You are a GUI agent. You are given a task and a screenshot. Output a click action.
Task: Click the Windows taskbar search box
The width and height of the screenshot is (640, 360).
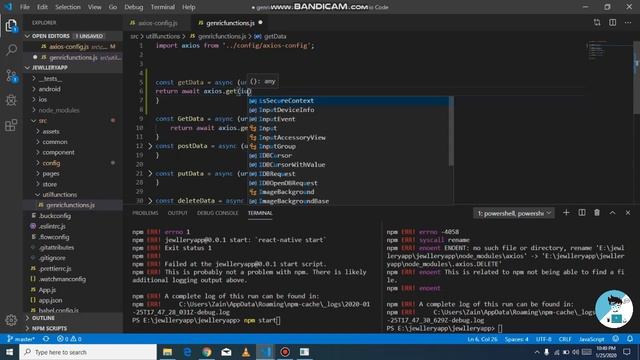[x=88, y=352]
